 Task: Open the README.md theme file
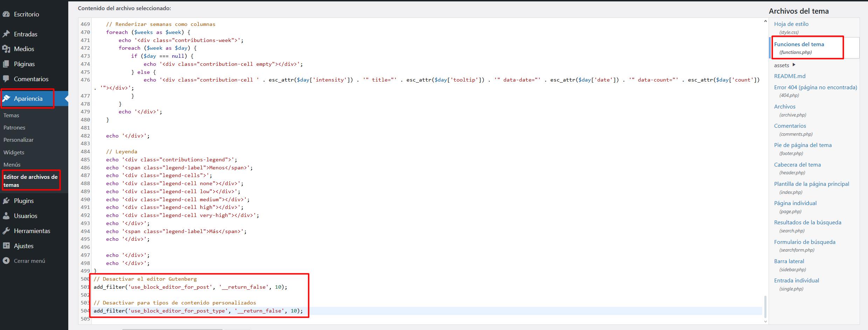click(x=790, y=76)
